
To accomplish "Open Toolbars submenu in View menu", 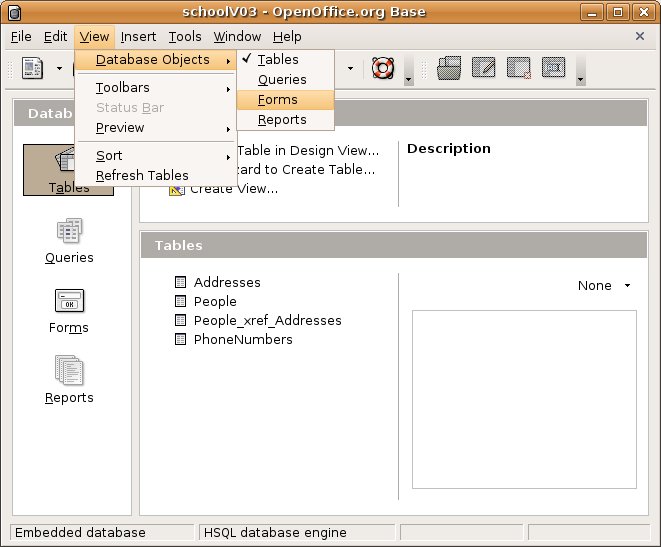I will (x=156, y=88).
